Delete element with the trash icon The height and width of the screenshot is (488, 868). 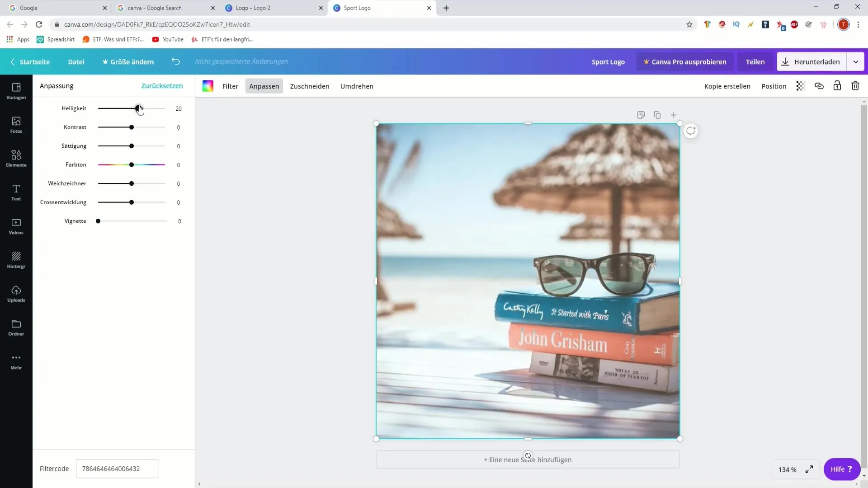click(x=855, y=86)
